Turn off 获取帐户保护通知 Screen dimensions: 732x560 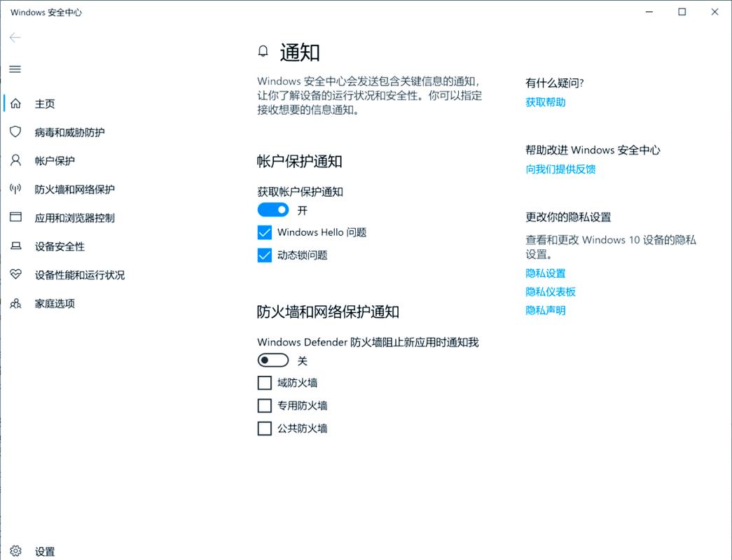273,209
